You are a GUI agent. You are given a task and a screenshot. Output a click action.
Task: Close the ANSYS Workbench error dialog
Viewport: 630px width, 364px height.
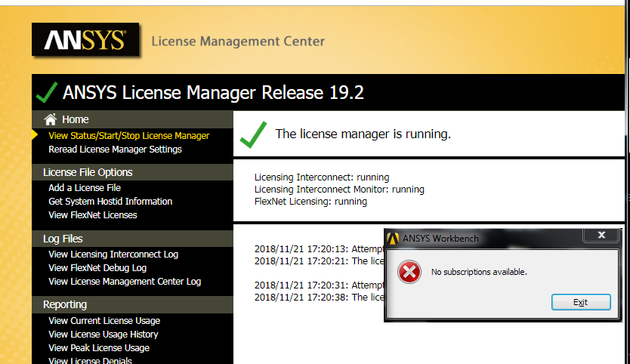pos(602,236)
